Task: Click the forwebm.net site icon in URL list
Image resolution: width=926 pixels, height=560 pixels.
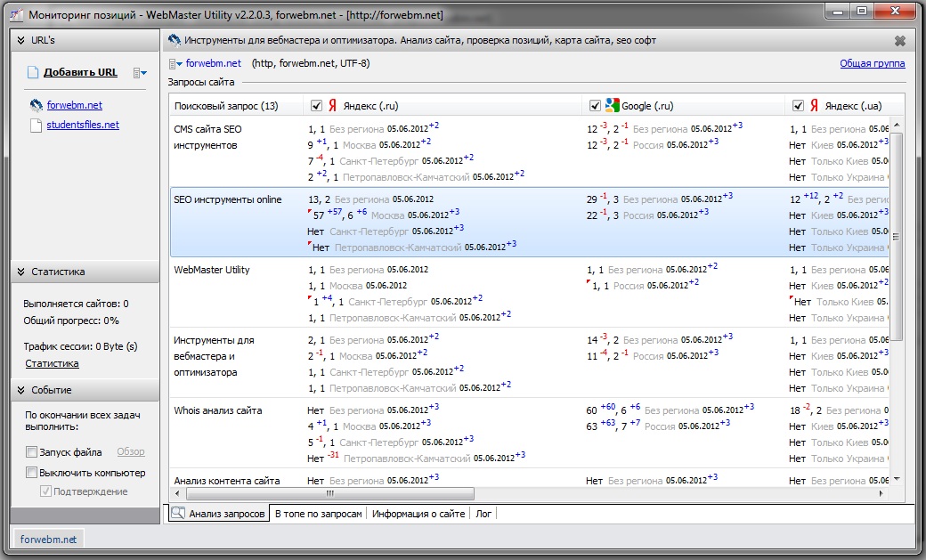Action: [36, 105]
